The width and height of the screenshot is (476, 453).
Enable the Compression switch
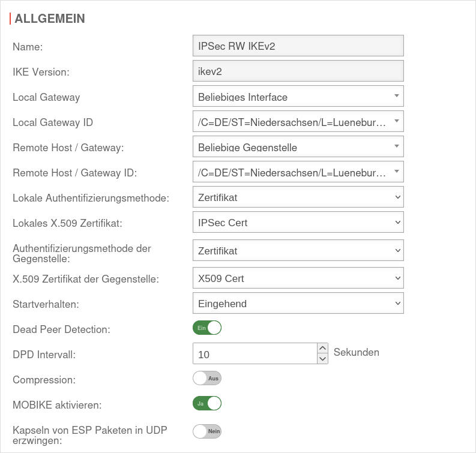coord(207,378)
